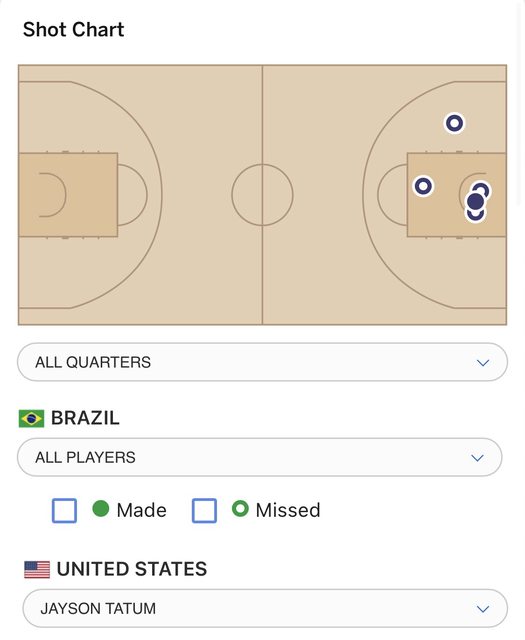The image size is (525, 640).
Task: Click the BRAZIL team heading
Action: coord(85,418)
